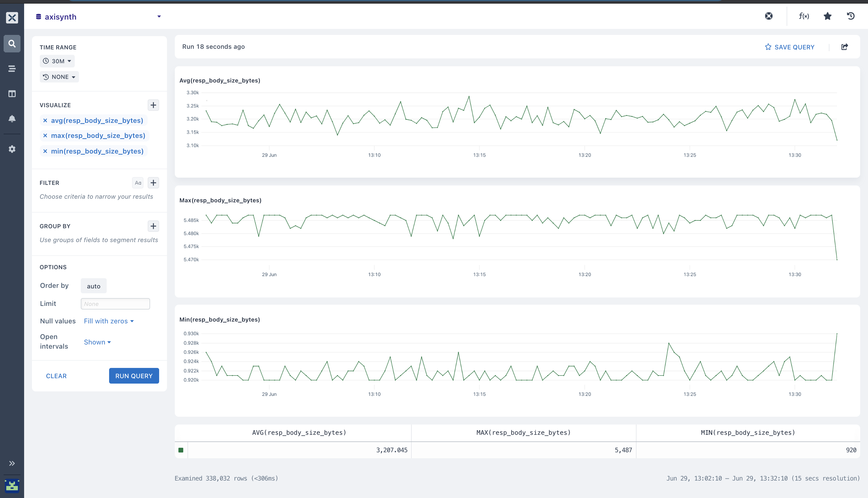The image size is (868, 498).
Task: Click the CLEAR link
Action: [x=56, y=376]
